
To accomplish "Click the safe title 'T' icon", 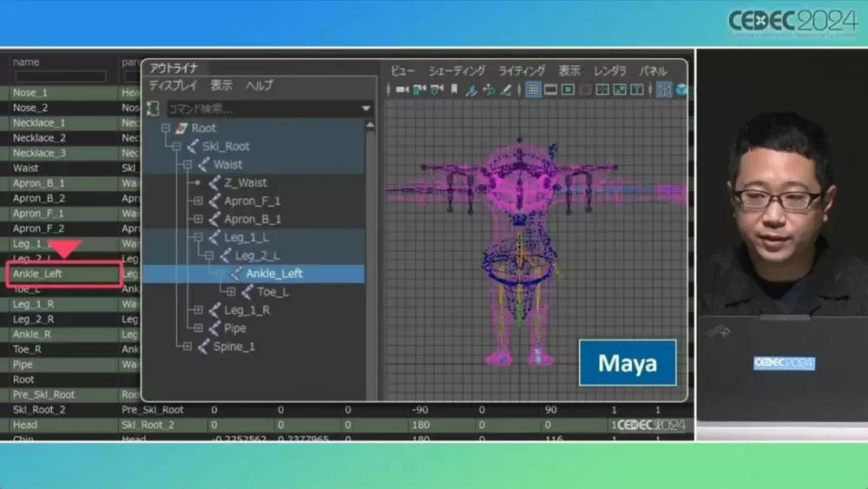I will pos(637,89).
